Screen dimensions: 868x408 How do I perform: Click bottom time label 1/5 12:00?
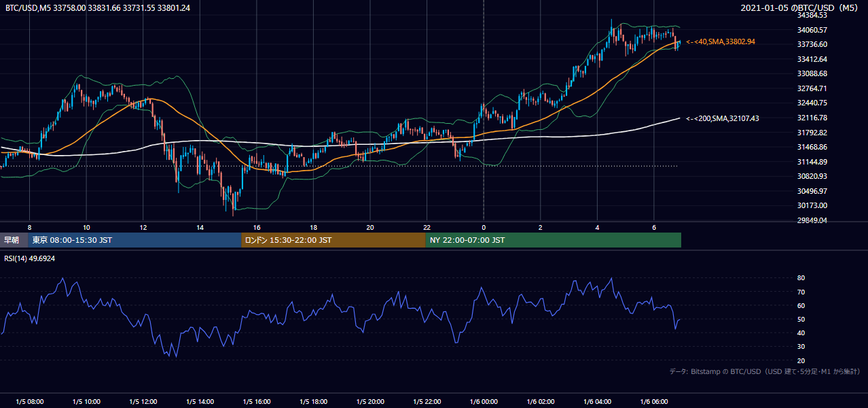click(143, 402)
